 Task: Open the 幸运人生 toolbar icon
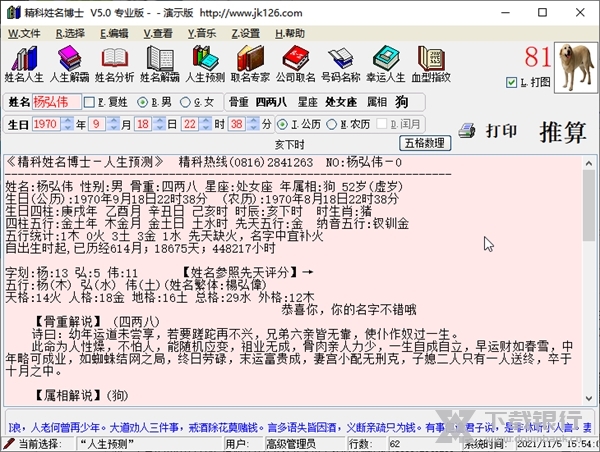(386, 64)
